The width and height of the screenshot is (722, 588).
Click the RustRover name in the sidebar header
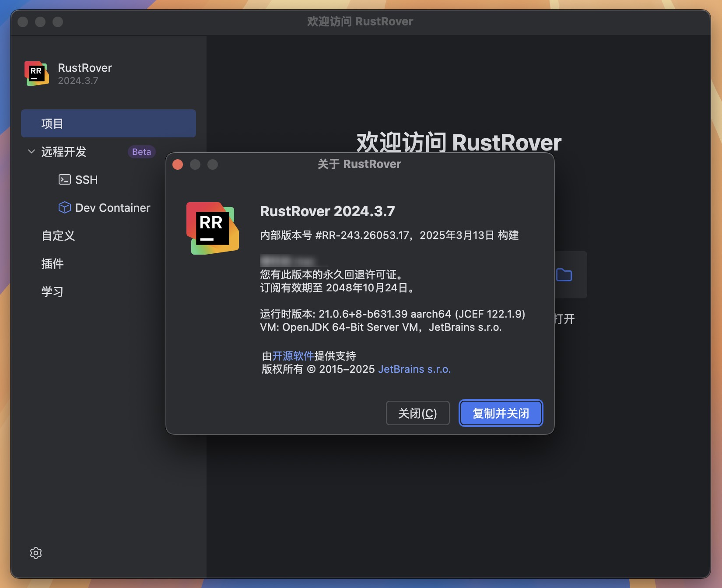click(85, 68)
